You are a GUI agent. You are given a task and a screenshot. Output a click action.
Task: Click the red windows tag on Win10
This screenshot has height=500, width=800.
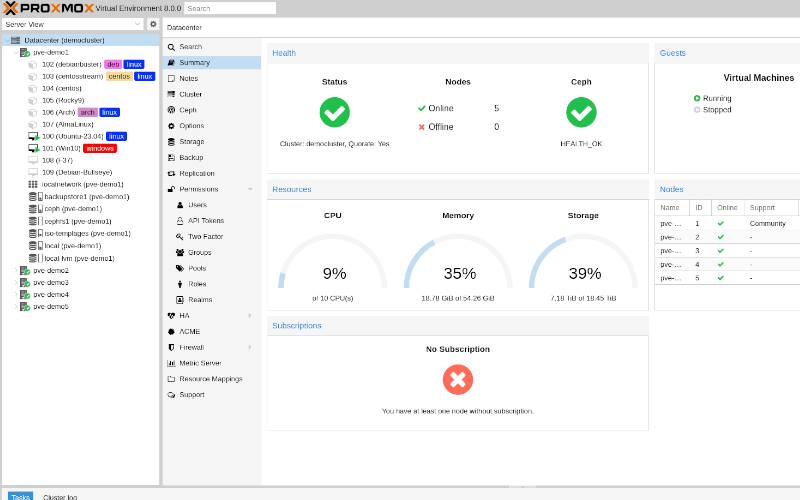pos(100,148)
